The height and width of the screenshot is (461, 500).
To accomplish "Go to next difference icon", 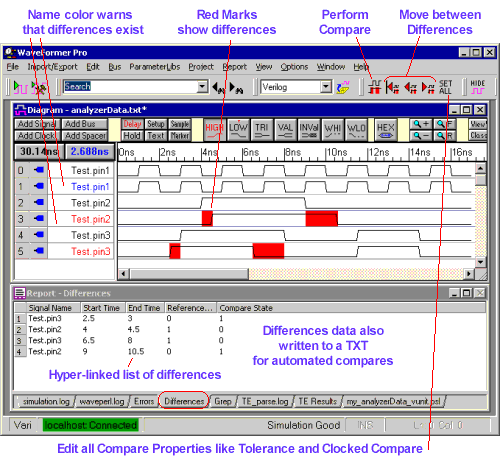I will (428, 87).
